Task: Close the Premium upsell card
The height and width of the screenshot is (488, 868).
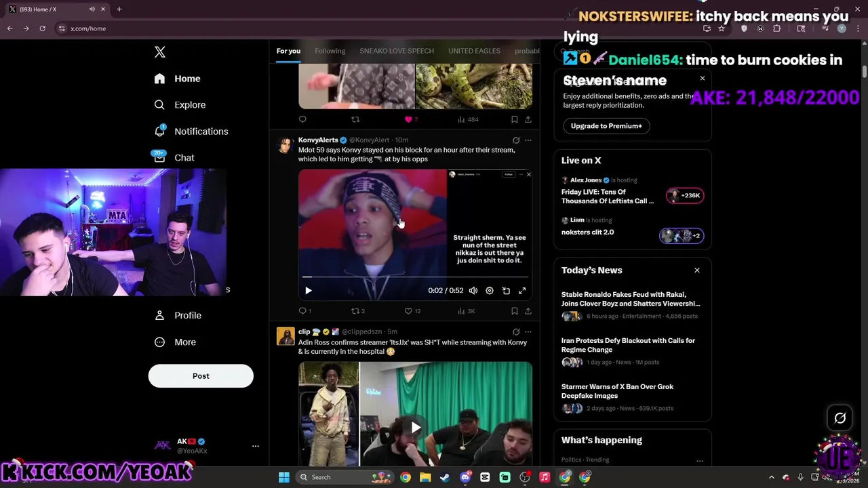Action: (x=703, y=79)
